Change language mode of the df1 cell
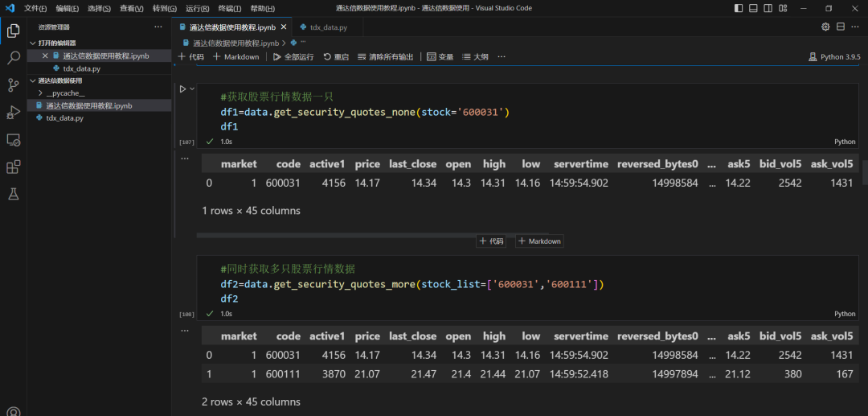Screen dimensions: 868x416 coord(845,142)
